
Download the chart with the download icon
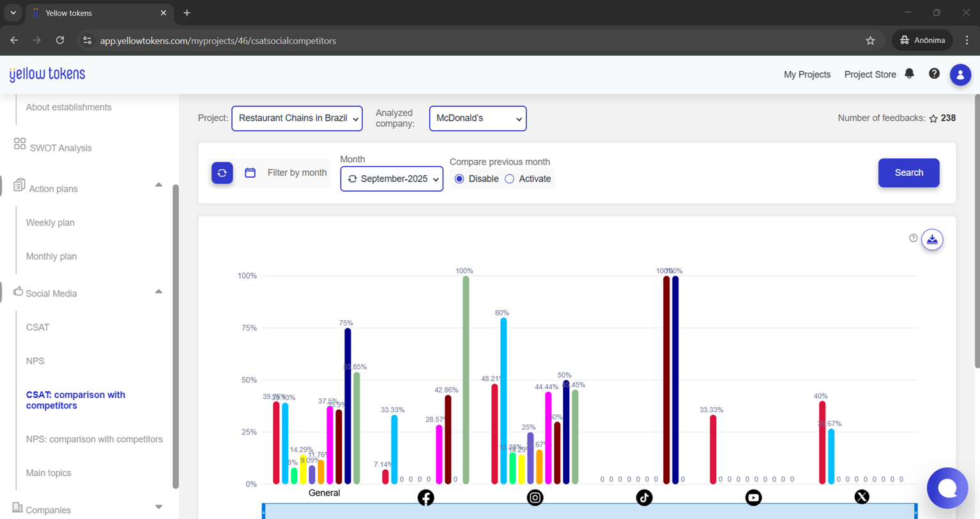[x=932, y=240]
